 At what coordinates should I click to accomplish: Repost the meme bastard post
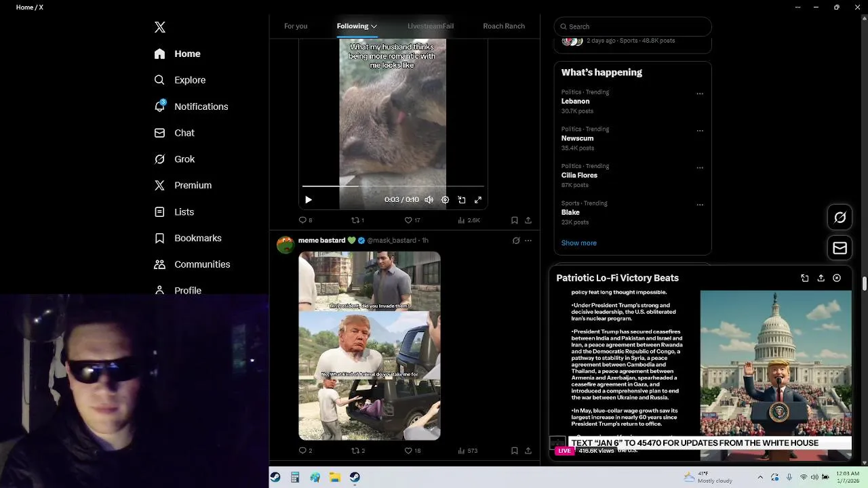point(358,451)
